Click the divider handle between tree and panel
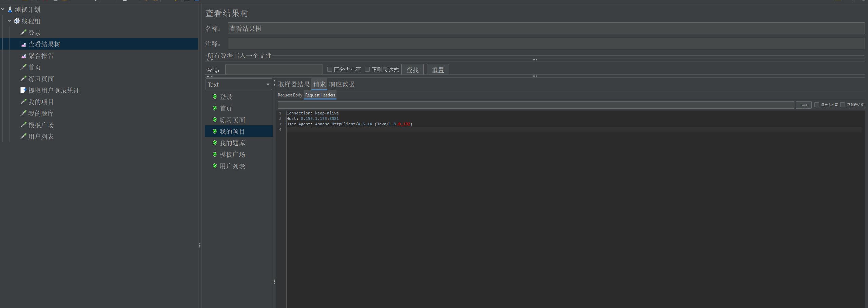The height and width of the screenshot is (308, 868). click(200, 245)
